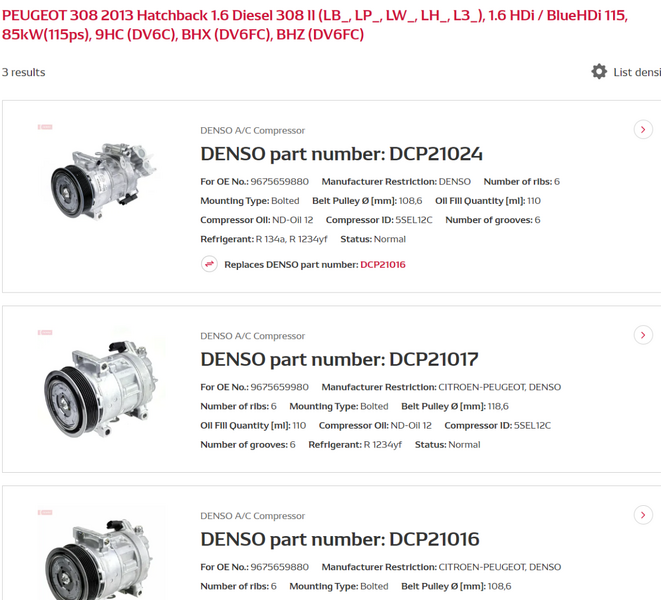The width and height of the screenshot is (661, 600).
Task: Click the DENSO brand logo on DCP21016 card
Action: (x=45, y=512)
